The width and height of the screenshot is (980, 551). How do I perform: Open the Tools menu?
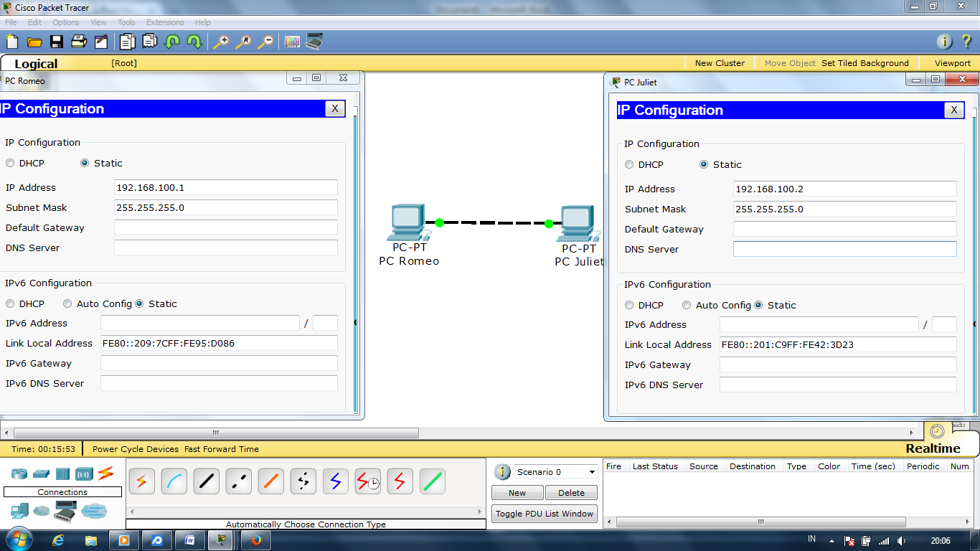[126, 22]
